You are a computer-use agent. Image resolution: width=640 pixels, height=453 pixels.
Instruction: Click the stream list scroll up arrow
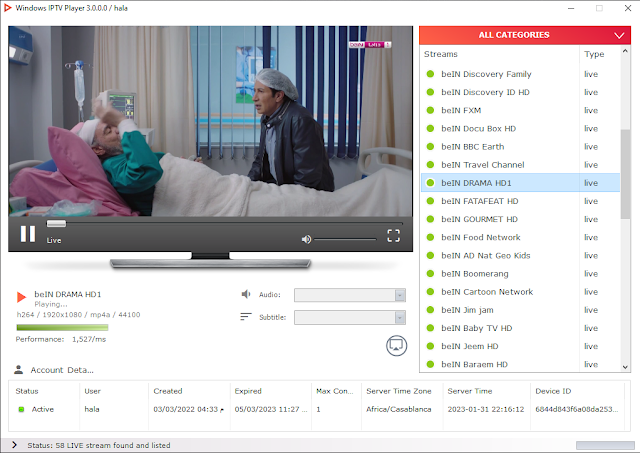(x=625, y=51)
